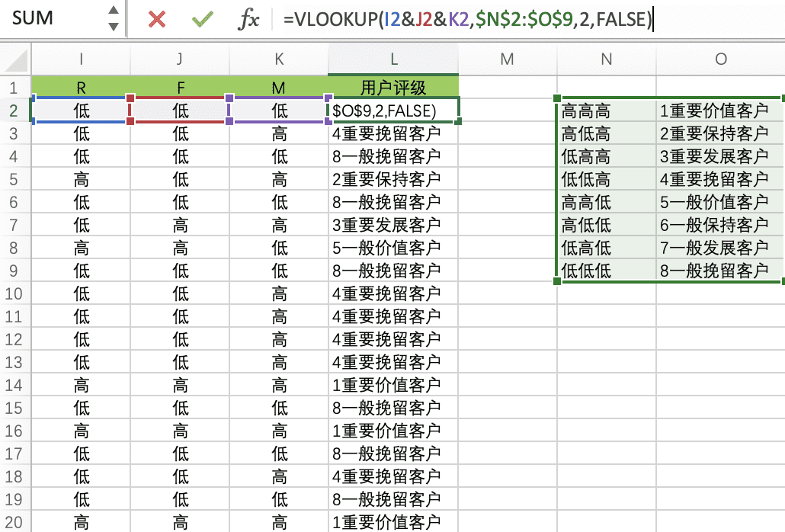Open the Insert Function fx dialog
The height and width of the screenshot is (532, 785).
click(x=248, y=20)
